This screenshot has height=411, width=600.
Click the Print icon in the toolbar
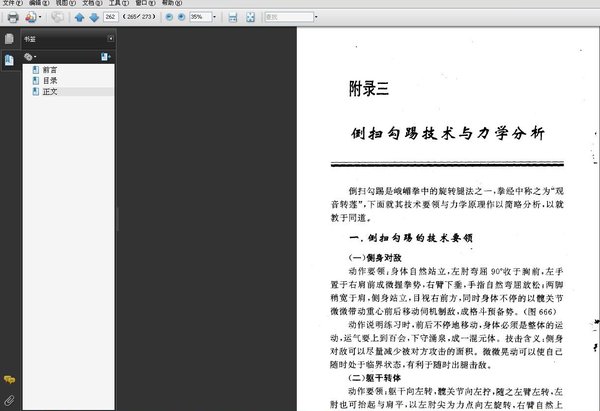[13, 17]
